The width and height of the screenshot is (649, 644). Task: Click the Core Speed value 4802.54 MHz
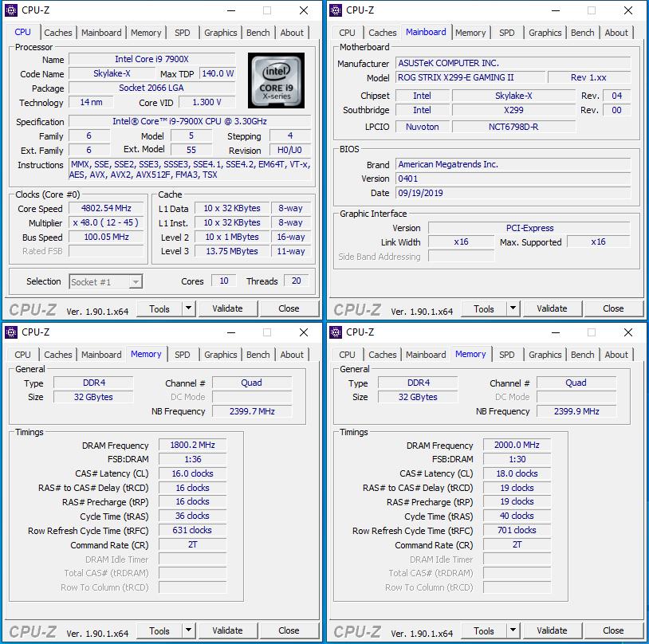pyautogui.click(x=106, y=208)
